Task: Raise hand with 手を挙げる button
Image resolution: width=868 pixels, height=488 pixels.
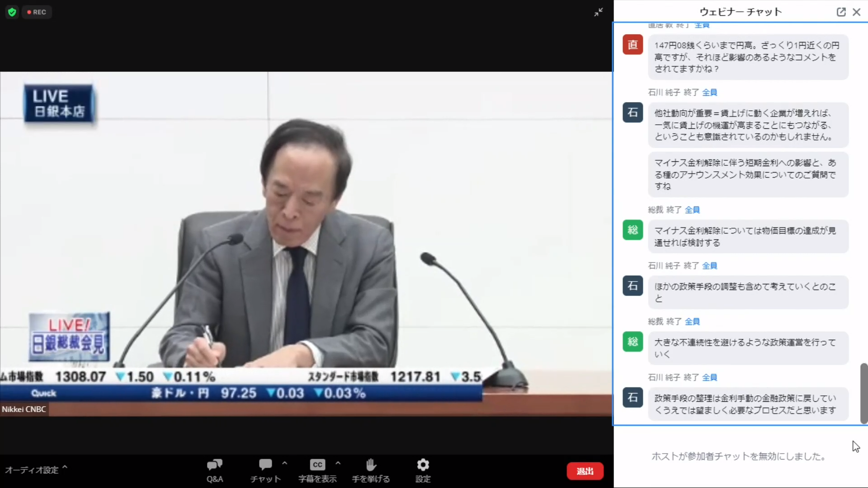Action: 371,470
